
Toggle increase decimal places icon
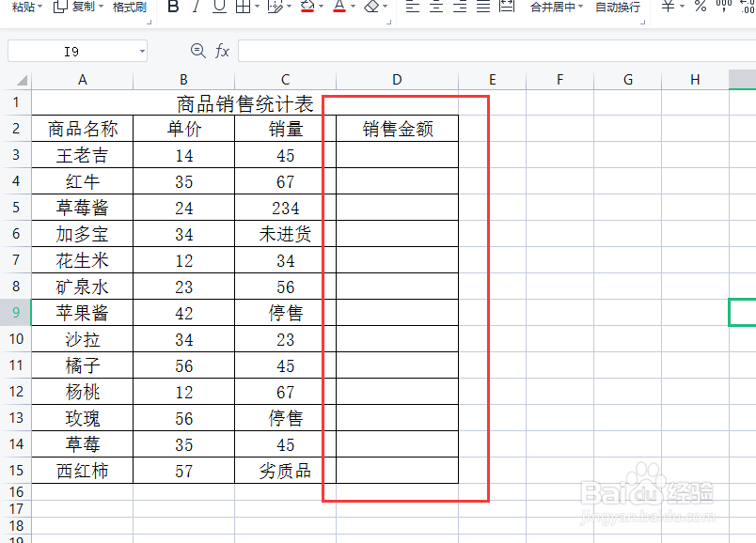click(x=748, y=8)
